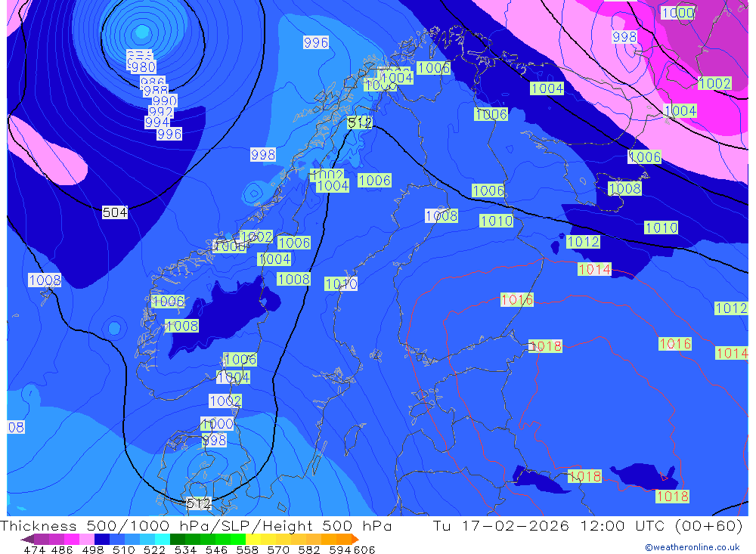Select the pink legend swatch before 498

coord(87,539)
